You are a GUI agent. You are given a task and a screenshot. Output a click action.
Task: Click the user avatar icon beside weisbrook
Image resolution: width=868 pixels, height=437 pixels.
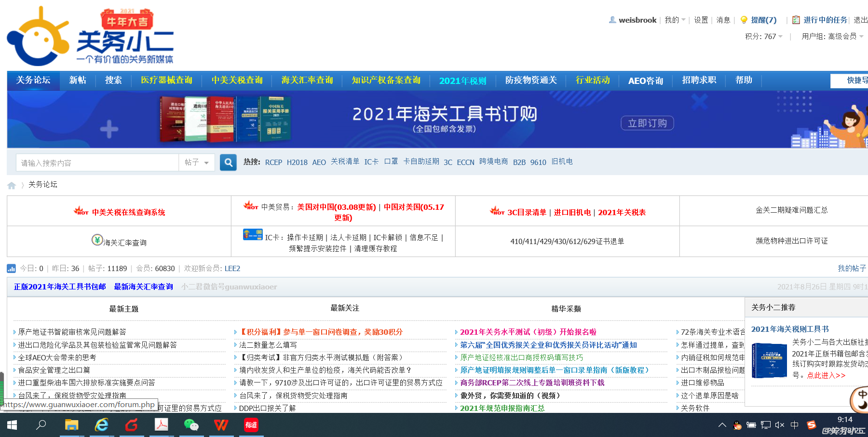click(x=612, y=20)
